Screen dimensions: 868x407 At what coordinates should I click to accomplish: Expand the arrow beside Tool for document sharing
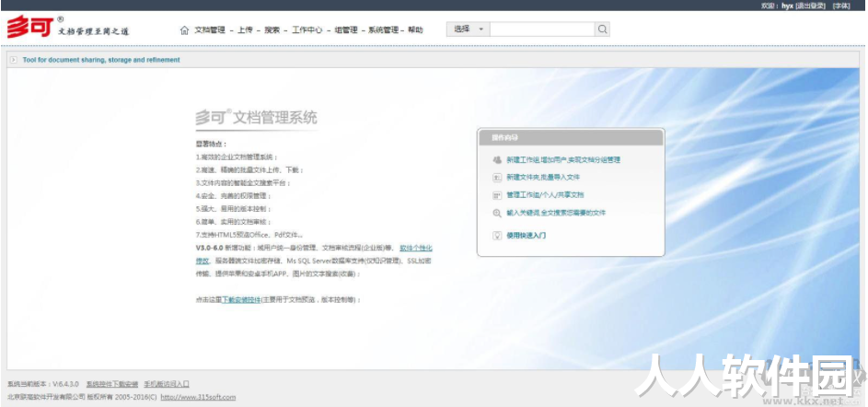pyautogui.click(x=13, y=60)
